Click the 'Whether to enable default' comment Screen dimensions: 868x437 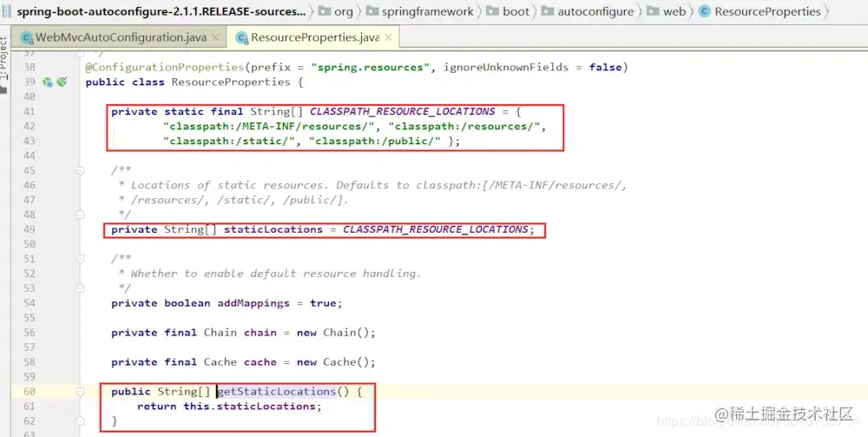[270, 274]
